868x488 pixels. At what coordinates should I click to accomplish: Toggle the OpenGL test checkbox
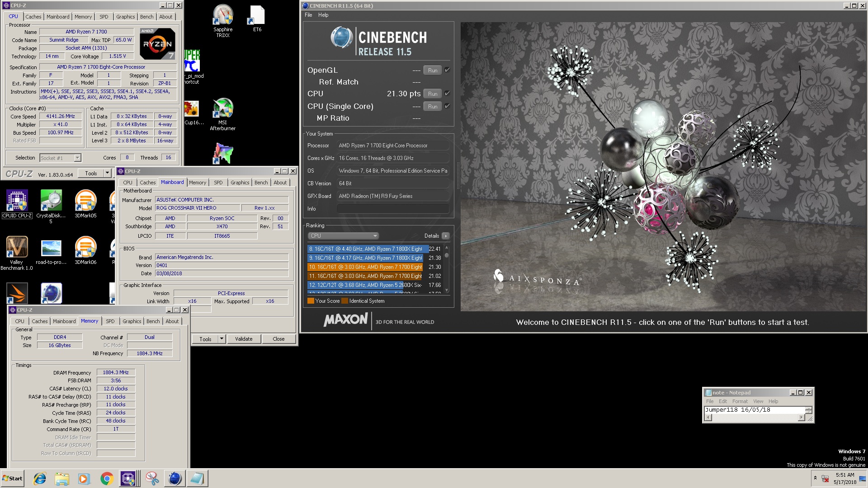[x=447, y=70]
